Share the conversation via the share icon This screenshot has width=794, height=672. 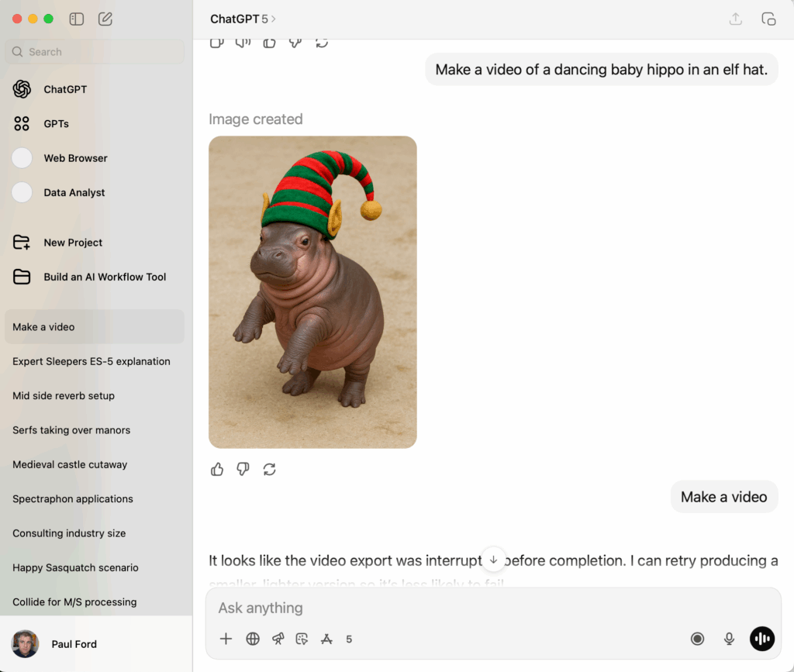coord(735,19)
